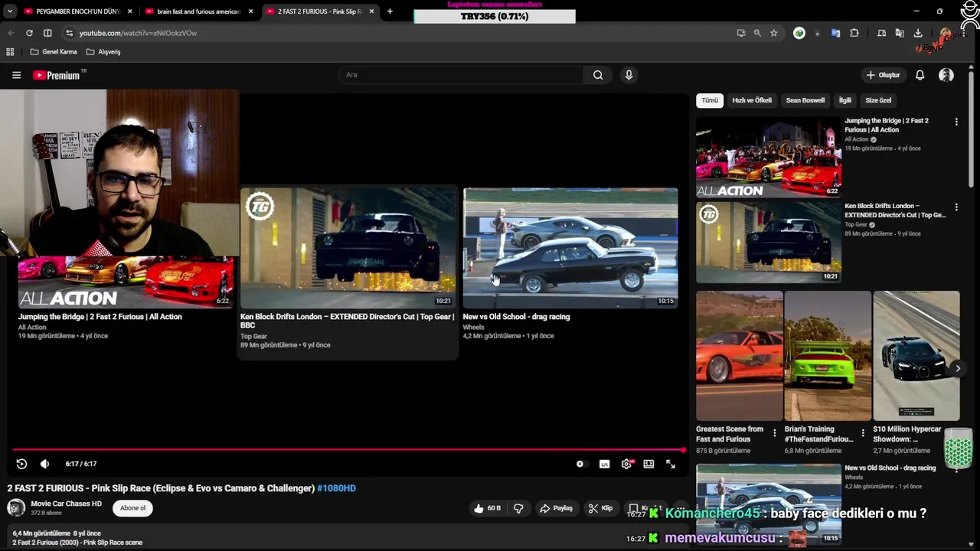Open the $10 Million Hypercar Showdown short
980x551 pixels.
click(916, 355)
